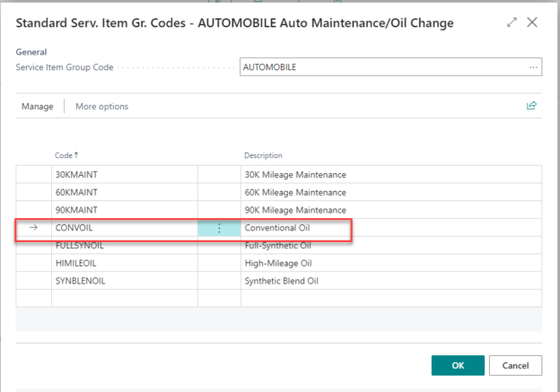Close the Standard Serv. Item dialog
Image resolution: width=560 pixels, height=392 pixels.
(532, 22)
